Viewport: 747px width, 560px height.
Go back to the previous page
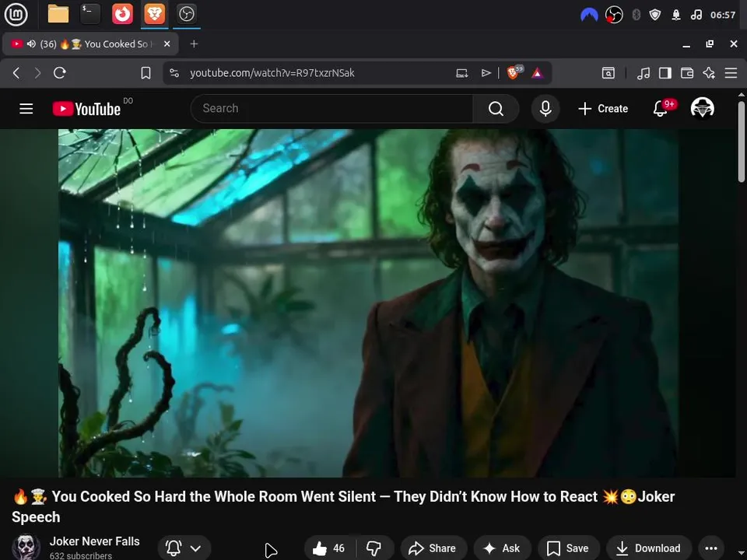(x=16, y=73)
